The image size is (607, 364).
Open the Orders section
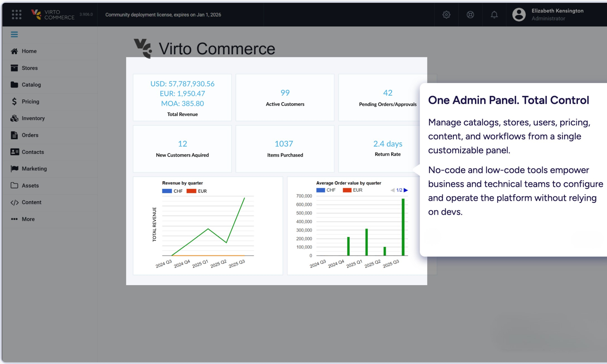click(x=30, y=135)
